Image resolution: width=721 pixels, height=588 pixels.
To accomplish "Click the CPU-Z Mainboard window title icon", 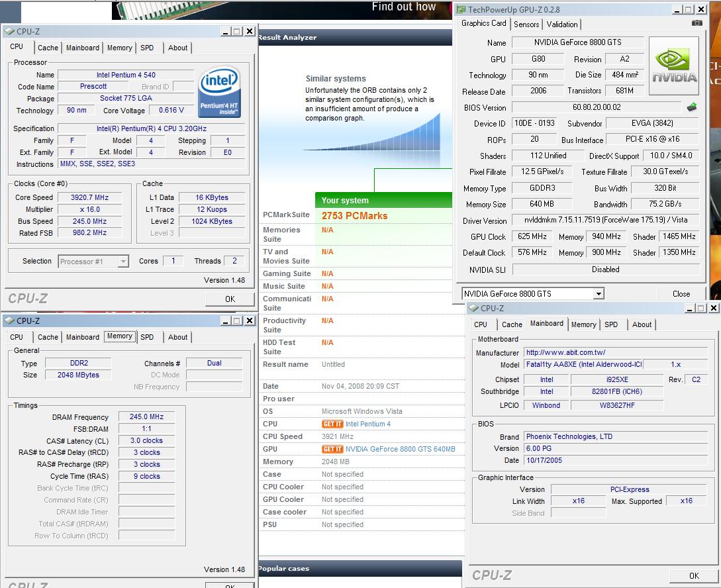I will (x=473, y=308).
